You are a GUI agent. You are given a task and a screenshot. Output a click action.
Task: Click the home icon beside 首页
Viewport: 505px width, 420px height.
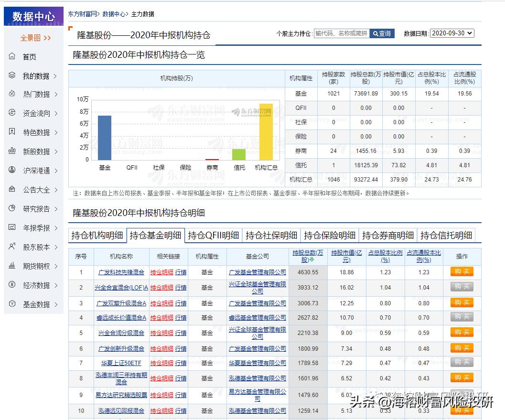coord(12,56)
